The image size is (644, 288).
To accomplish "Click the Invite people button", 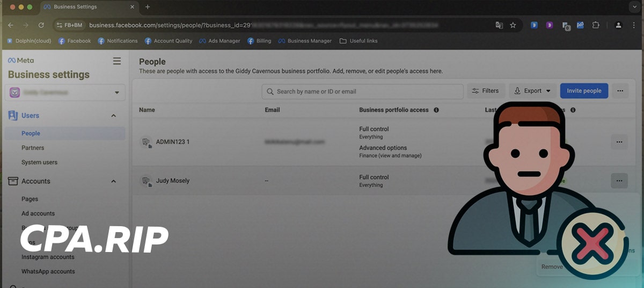I will click(584, 91).
